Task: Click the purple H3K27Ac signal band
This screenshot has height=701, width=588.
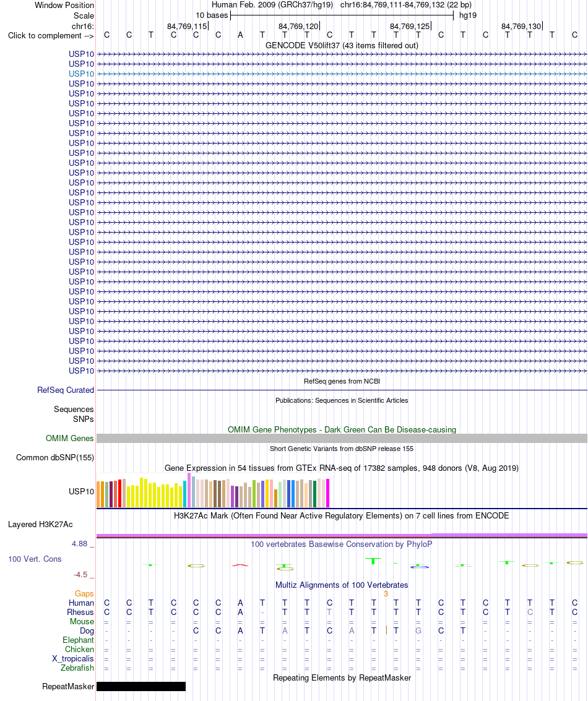Action: [342, 535]
